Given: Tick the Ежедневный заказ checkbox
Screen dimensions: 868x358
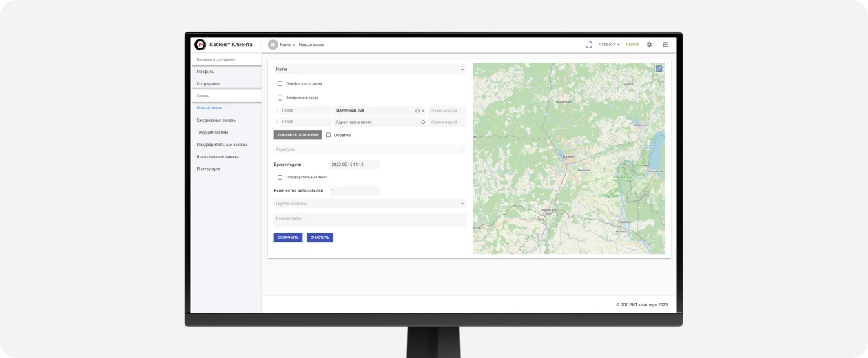Looking at the screenshot, I should [x=280, y=98].
